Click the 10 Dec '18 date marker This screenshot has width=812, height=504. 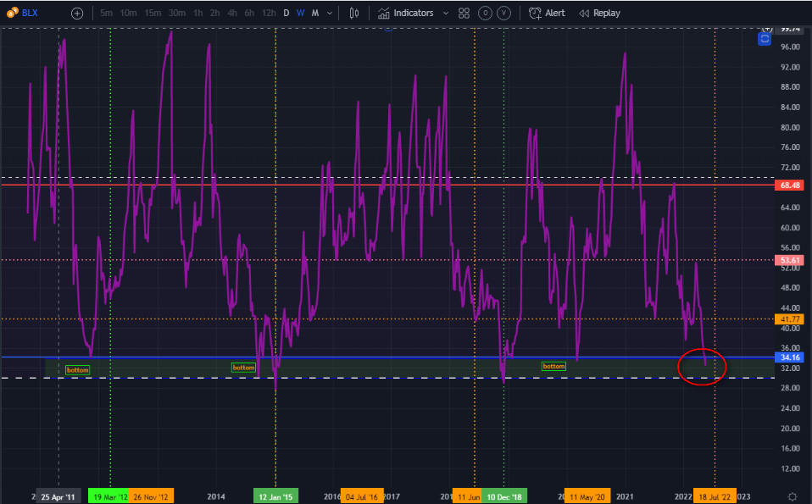(504, 496)
